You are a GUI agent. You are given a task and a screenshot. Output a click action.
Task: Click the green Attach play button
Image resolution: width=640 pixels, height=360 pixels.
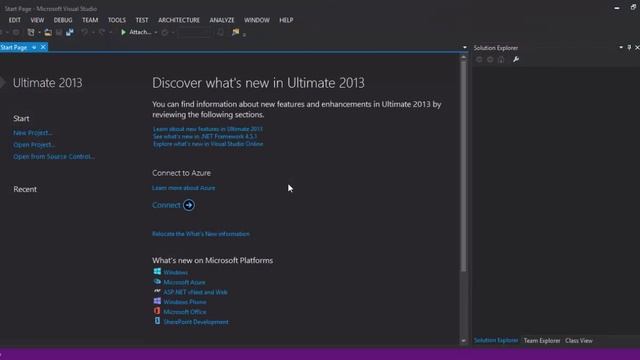pyautogui.click(x=123, y=32)
